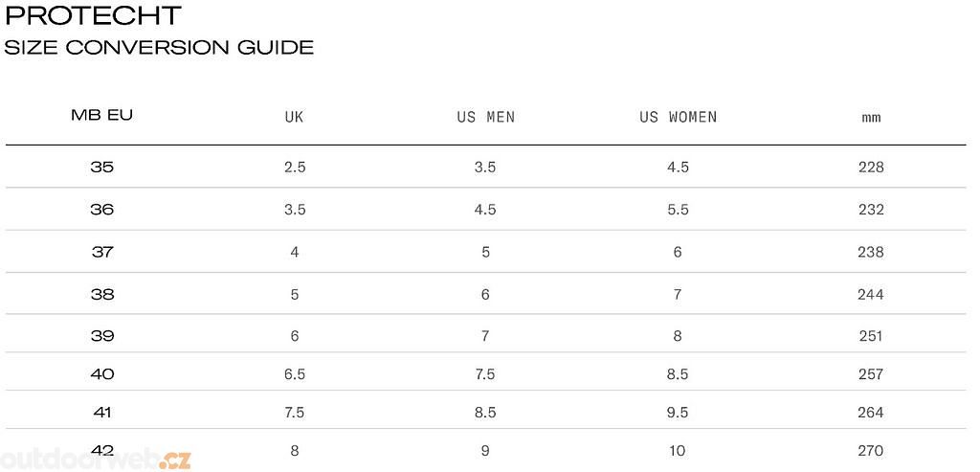Click UK size 2.5 cell
Image resolution: width=980 pixels, height=472 pixels.
pyautogui.click(x=294, y=167)
